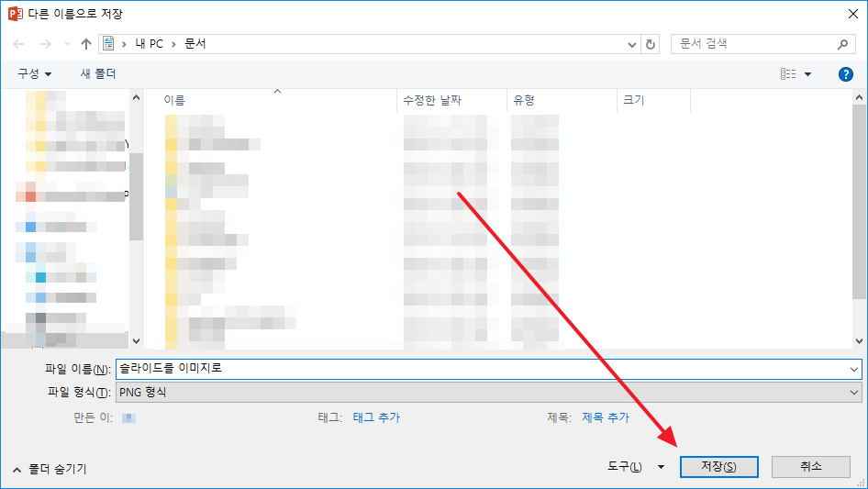Open the 도구 menu

pyautogui.click(x=636, y=467)
